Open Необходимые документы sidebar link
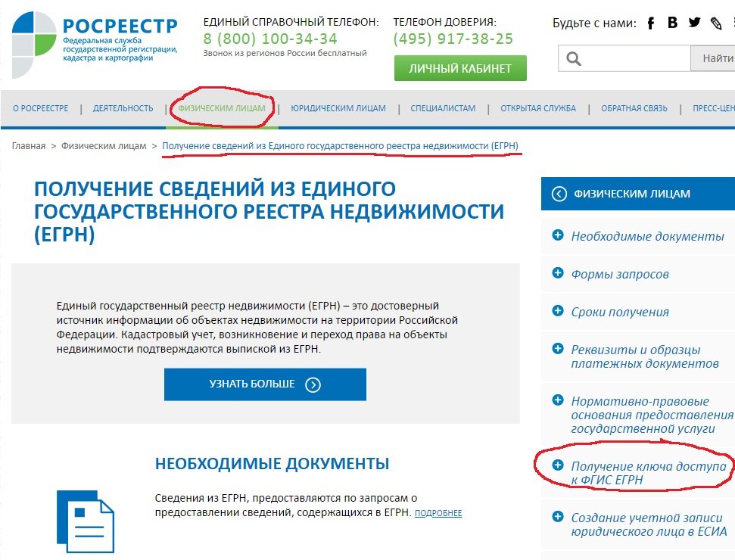 (x=647, y=236)
